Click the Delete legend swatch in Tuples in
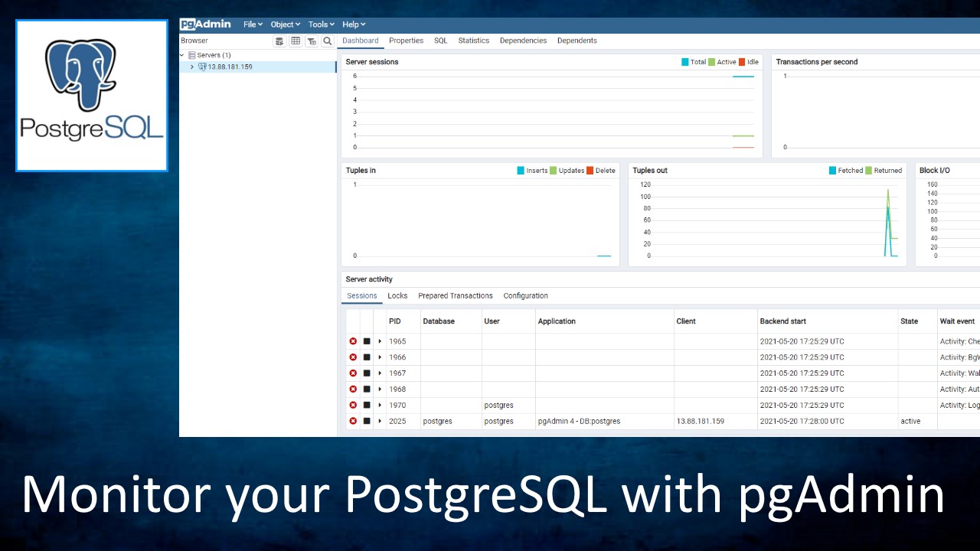 590,171
